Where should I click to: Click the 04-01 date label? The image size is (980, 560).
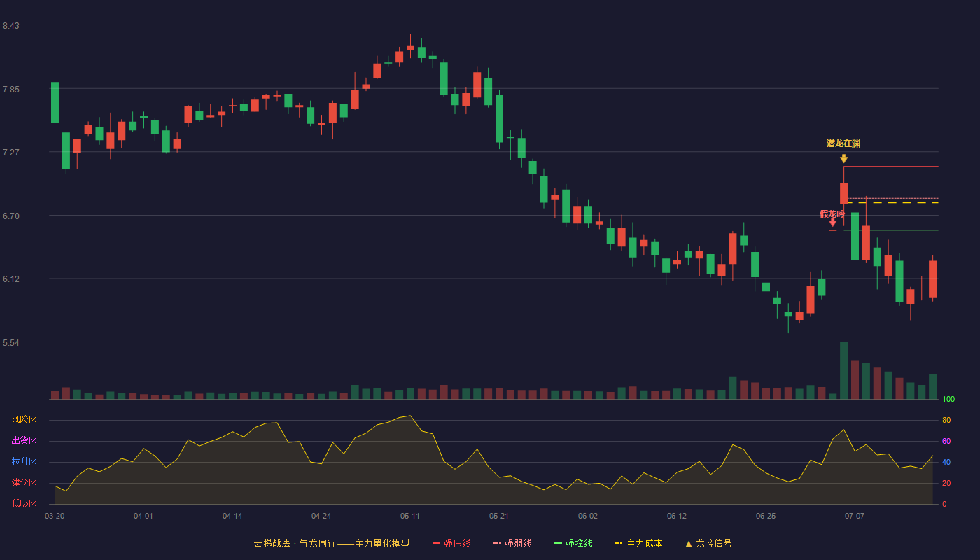pos(143,516)
